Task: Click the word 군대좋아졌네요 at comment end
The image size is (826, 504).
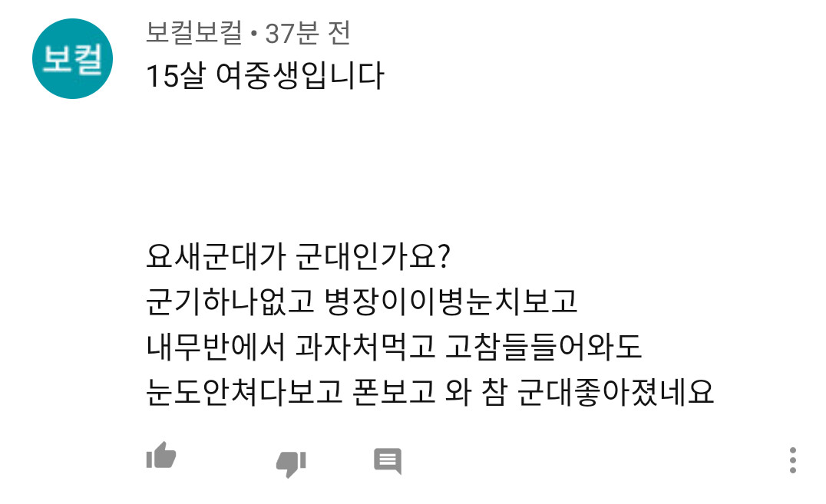Action: (x=615, y=392)
